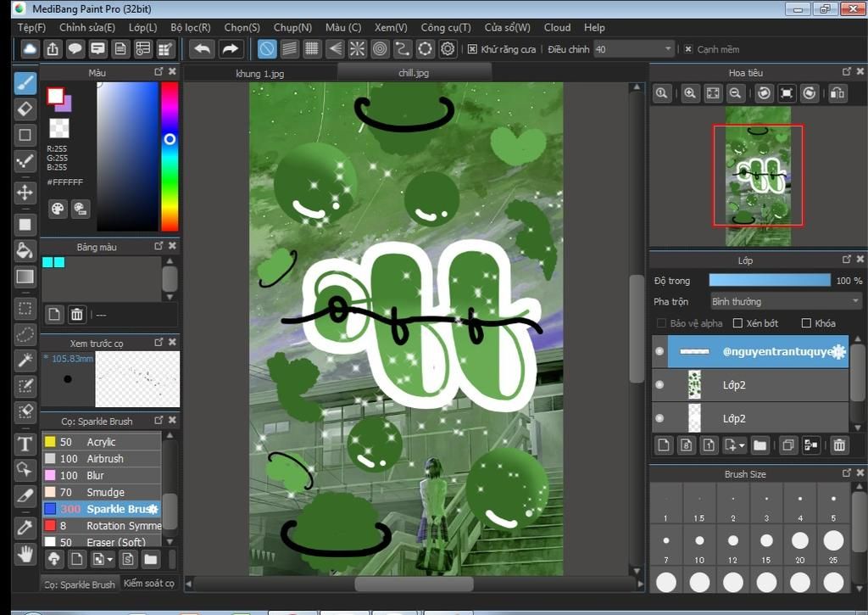Open the Lớp(L) menu
Image resolution: width=868 pixels, height=615 pixels.
tap(142, 27)
